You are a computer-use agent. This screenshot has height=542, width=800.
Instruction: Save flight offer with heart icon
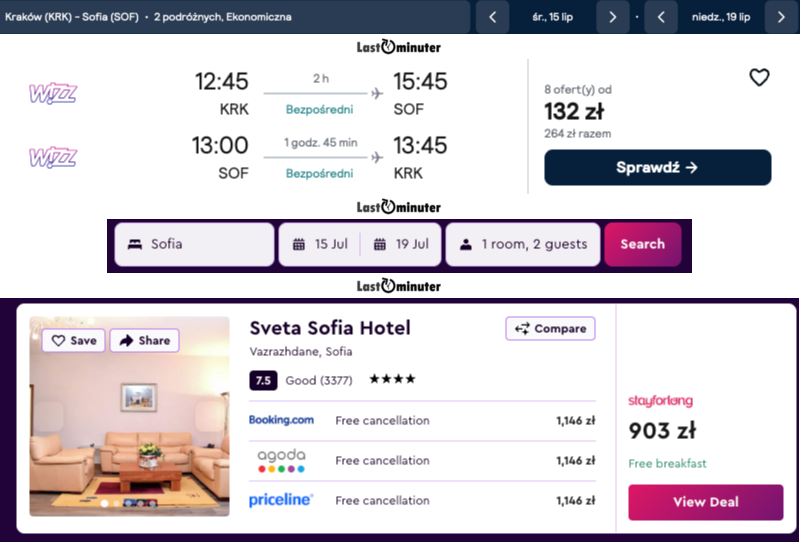click(759, 78)
